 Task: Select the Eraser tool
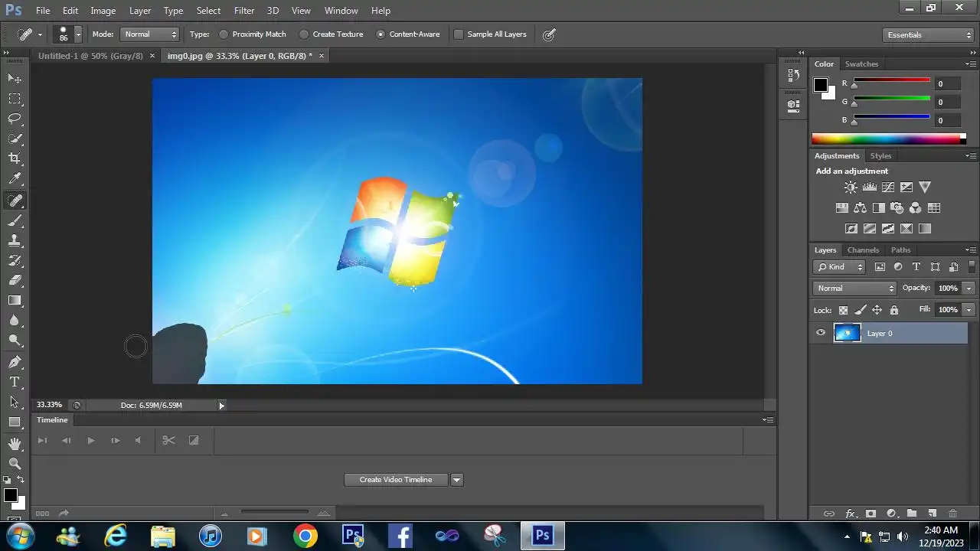(x=15, y=280)
